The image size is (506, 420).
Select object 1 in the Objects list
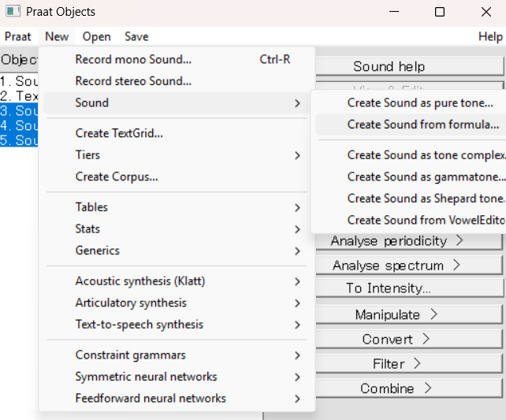pyautogui.click(x=19, y=81)
